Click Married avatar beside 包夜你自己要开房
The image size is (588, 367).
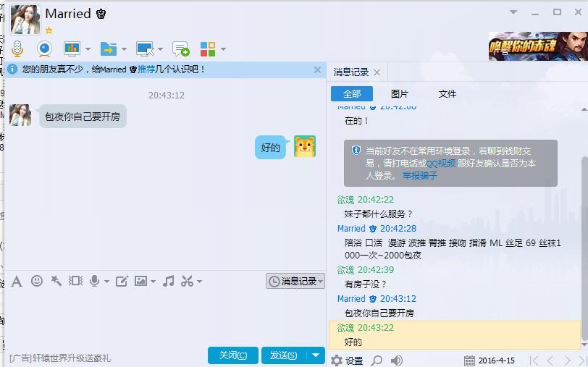click(x=20, y=115)
